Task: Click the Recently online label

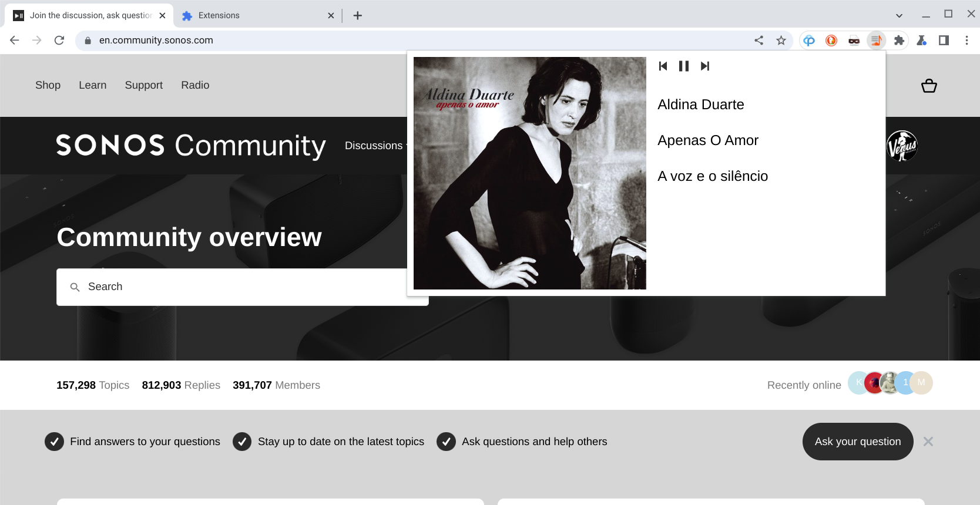Action: pos(804,385)
